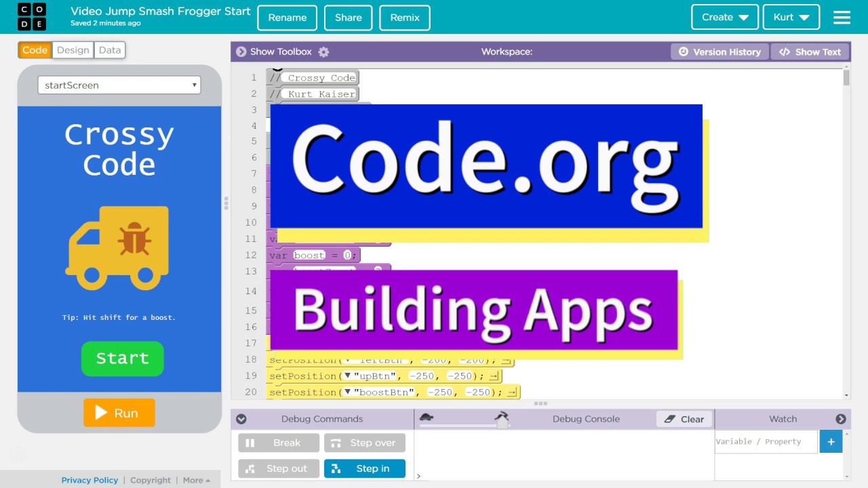Clear the debug console
This screenshot has width=868, height=488.
(x=684, y=419)
